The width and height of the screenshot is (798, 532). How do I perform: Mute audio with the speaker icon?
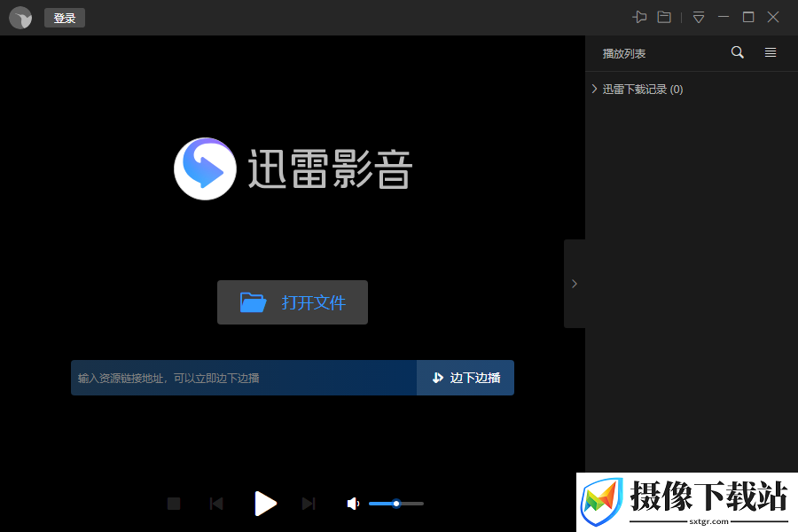click(x=353, y=504)
